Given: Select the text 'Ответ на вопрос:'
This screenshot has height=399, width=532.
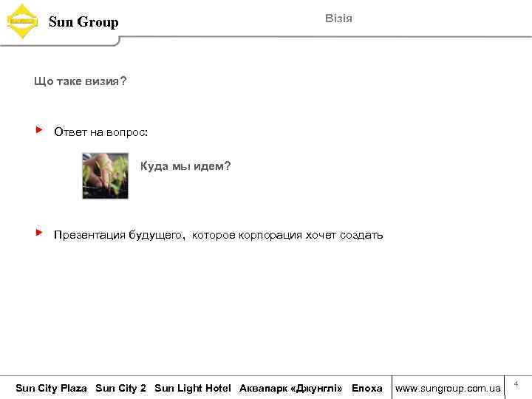Looking at the screenshot, I should click(100, 132).
